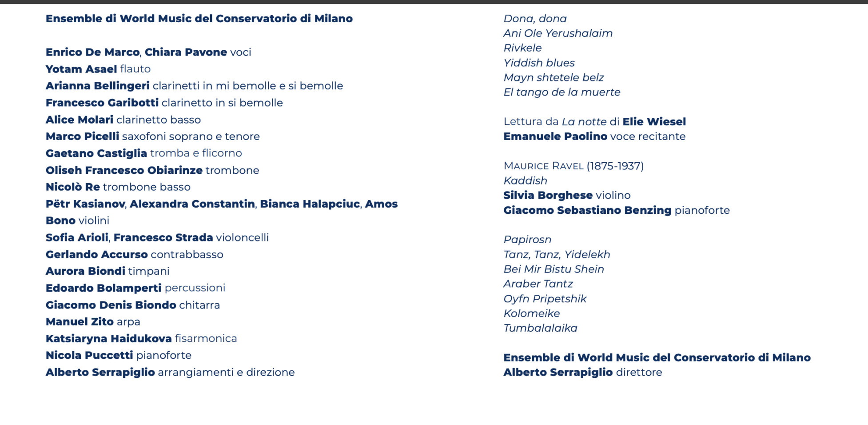
Task: Click the name Gaetano Castiglia
Action: click(96, 153)
